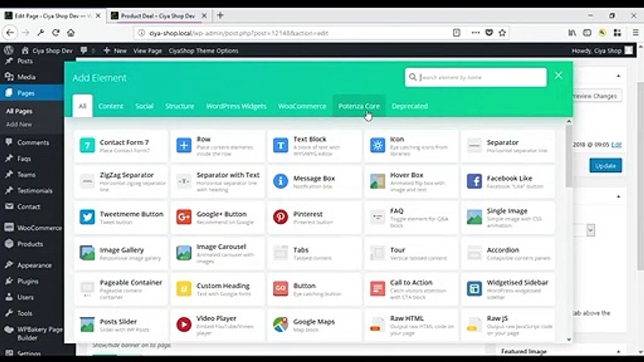The width and height of the screenshot is (644, 362).
Task: Open a new browser tab
Action: tap(220, 16)
